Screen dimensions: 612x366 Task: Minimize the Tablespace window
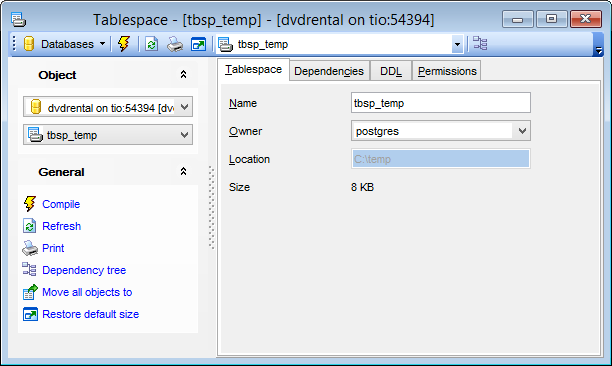(517, 19)
